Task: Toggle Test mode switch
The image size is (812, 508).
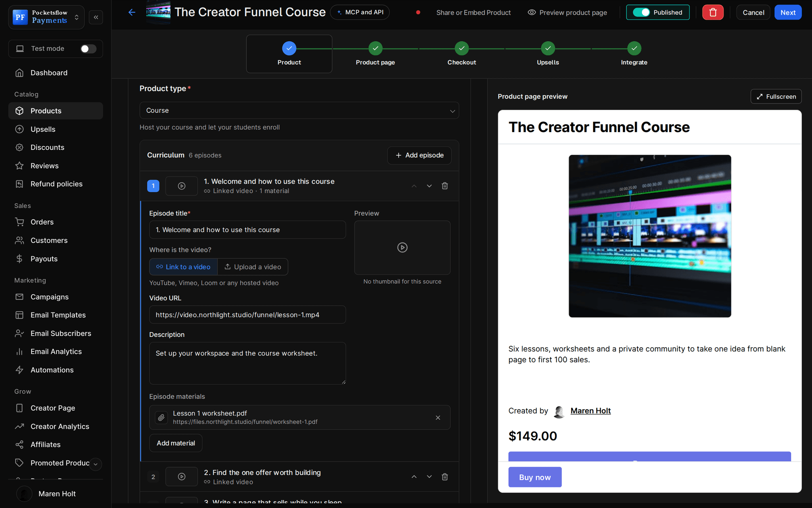Action: click(88, 48)
